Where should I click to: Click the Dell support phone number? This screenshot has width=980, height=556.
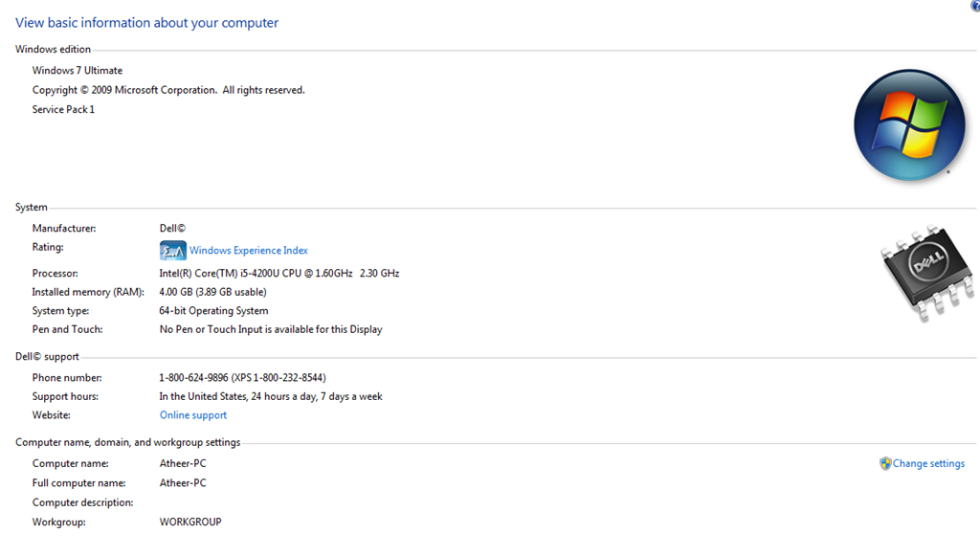(242, 378)
